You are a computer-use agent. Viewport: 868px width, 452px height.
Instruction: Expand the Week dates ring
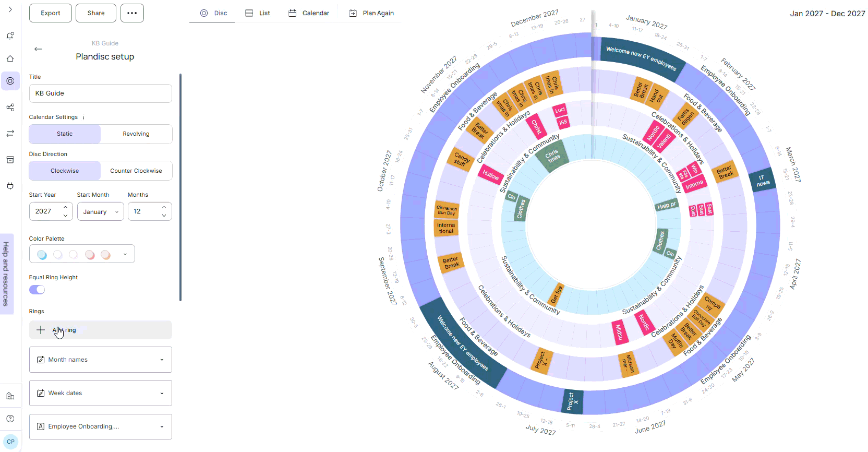tap(101, 393)
